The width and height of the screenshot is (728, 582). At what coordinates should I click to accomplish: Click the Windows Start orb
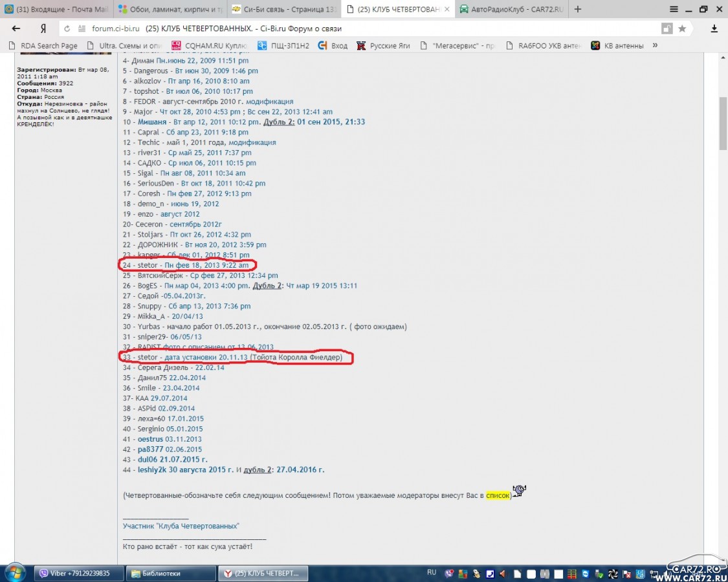(15, 573)
